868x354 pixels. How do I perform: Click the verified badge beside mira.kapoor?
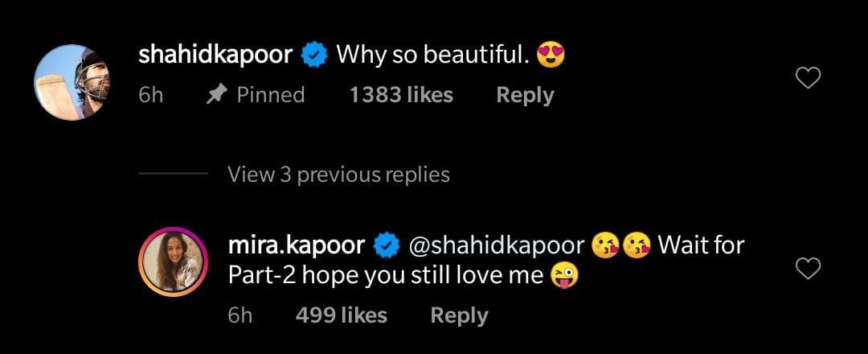(387, 245)
